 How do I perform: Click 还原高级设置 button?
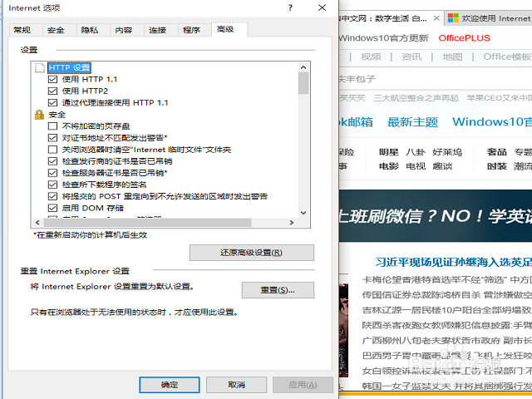pyautogui.click(x=251, y=253)
